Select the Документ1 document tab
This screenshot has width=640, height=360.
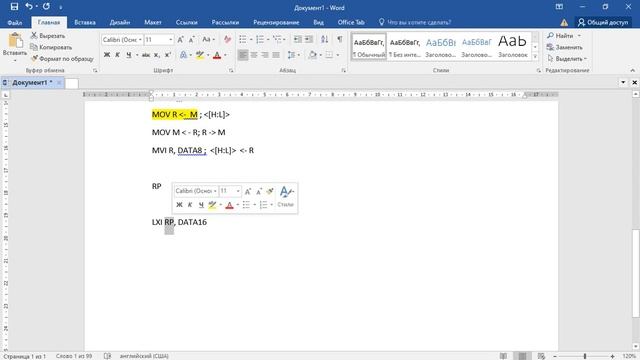[32, 83]
